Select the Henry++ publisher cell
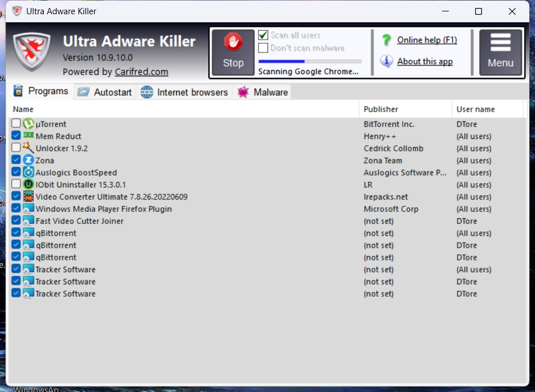 [x=380, y=136]
